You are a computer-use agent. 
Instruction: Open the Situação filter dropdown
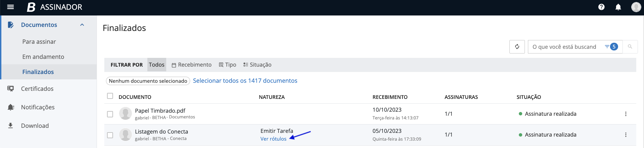(x=257, y=65)
